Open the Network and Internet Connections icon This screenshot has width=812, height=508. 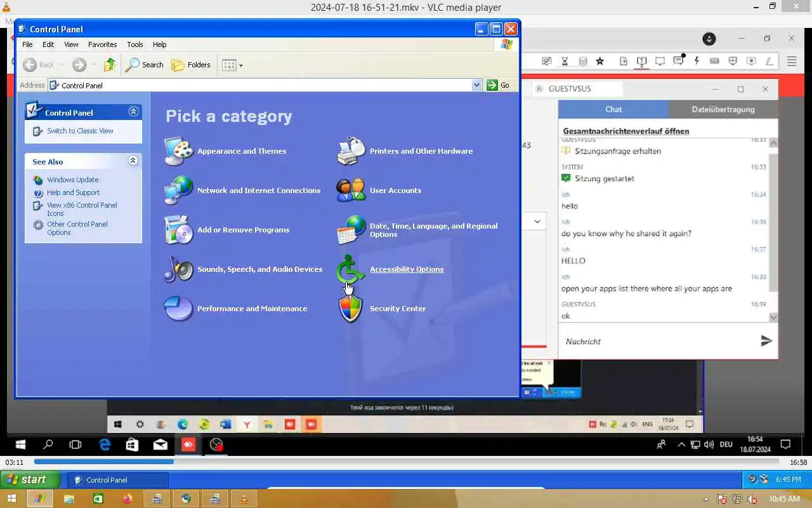click(x=179, y=190)
